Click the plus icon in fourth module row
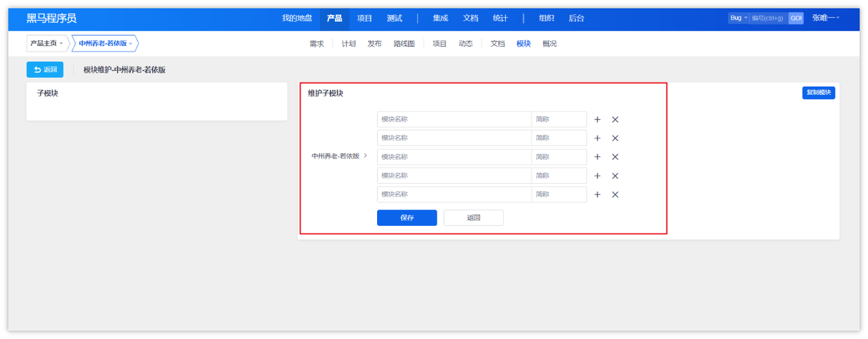This screenshot has width=868, height=339. click(597, 176)
